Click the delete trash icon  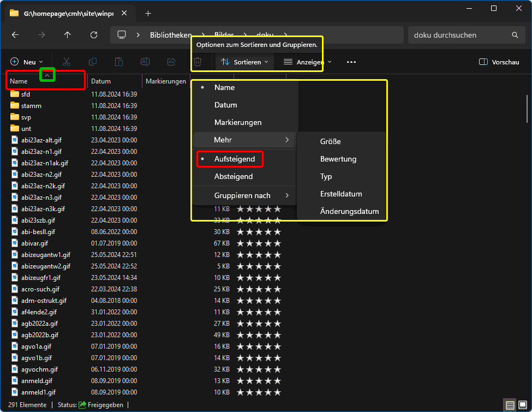click(x=198, y=62)
